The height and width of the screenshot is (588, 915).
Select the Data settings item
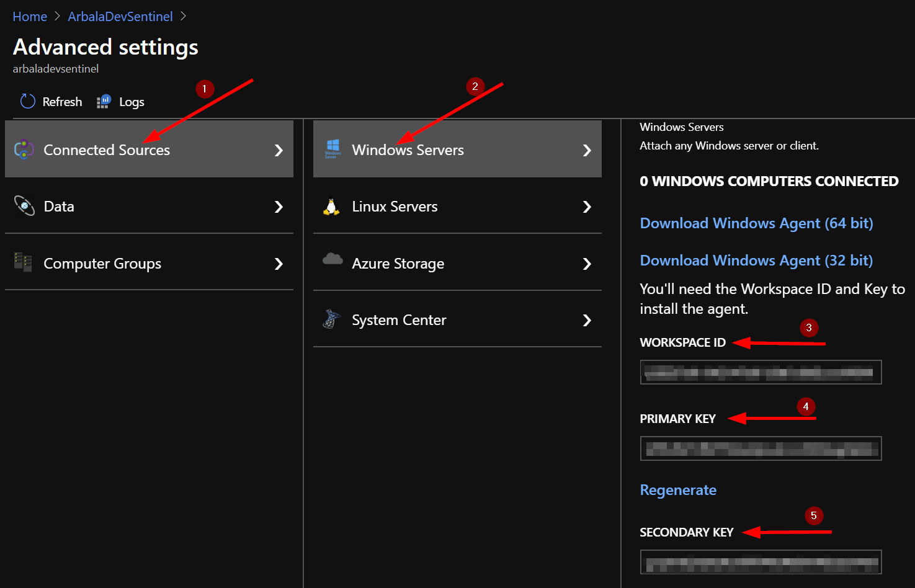pyautogui.click(x=149, y=206)
